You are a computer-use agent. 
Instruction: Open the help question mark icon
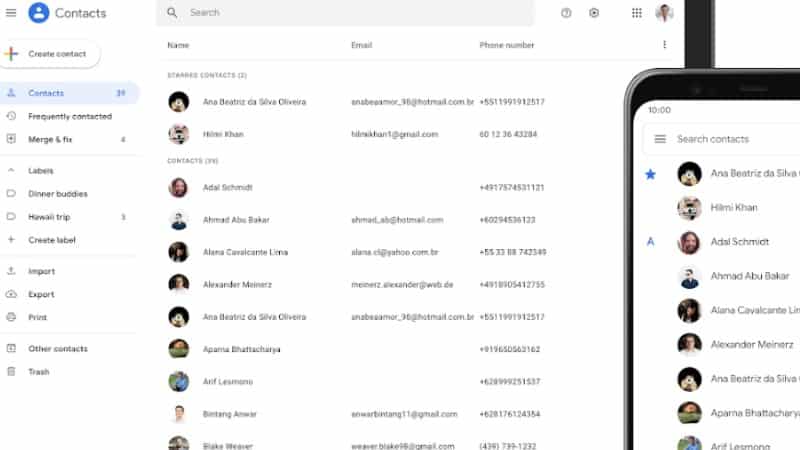566,13
